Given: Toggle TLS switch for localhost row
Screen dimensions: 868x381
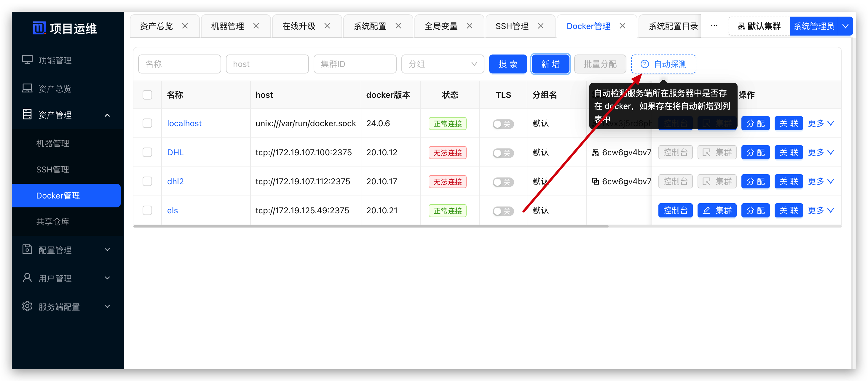Looking at the screenshot, I should coord(503,124).
